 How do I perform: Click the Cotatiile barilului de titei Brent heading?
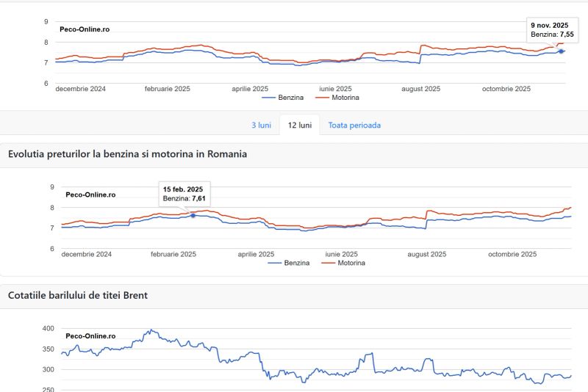click(77, 295)
